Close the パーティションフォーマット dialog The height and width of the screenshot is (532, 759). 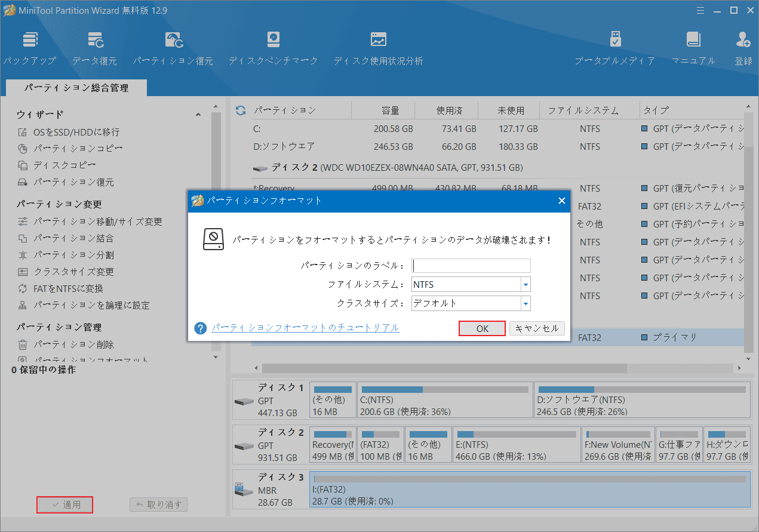click(561, 201)
